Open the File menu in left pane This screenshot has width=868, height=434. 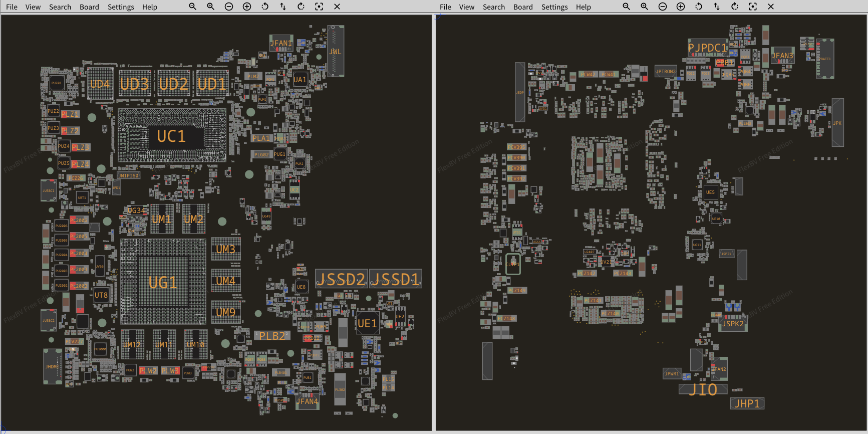12,7
